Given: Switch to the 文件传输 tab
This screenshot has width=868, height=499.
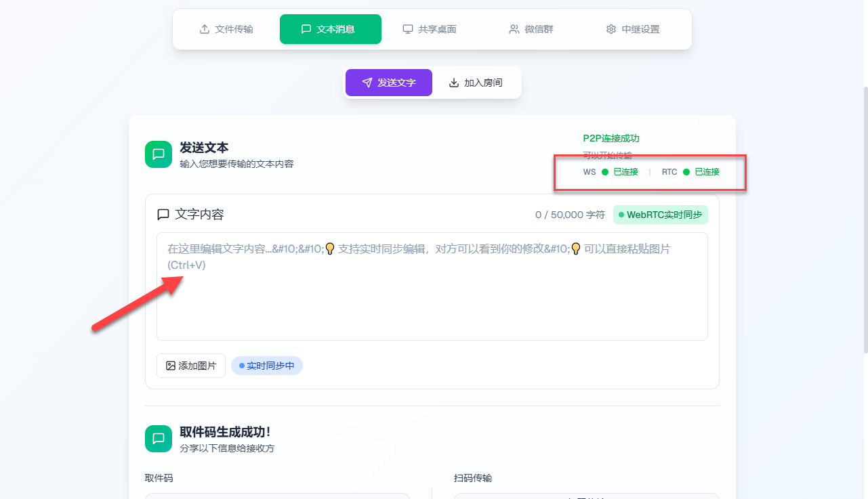Looking at the screenshot, I should click(226, 29).
